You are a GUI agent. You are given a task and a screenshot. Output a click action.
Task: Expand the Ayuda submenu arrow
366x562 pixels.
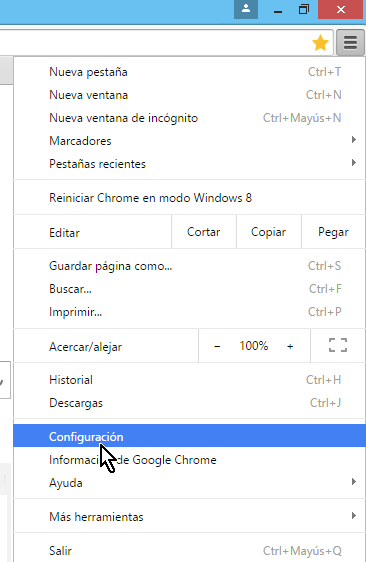pos(354,482)
